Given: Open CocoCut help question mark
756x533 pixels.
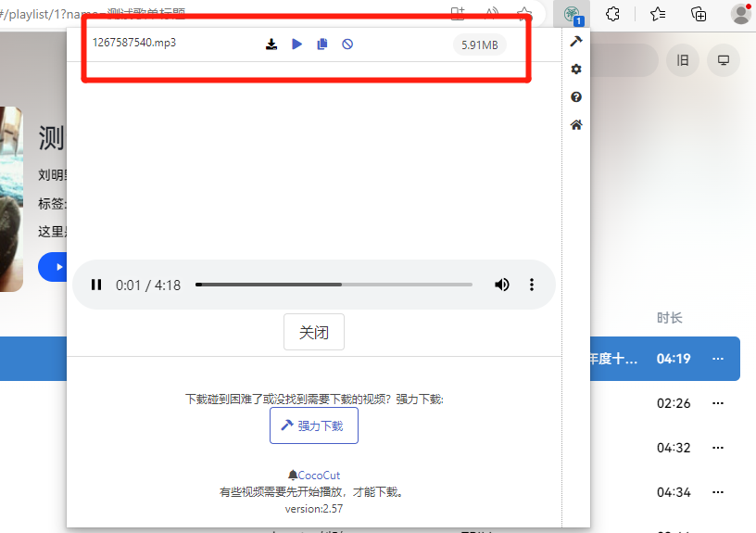Looking at the screenshot, I should [576, 97].
